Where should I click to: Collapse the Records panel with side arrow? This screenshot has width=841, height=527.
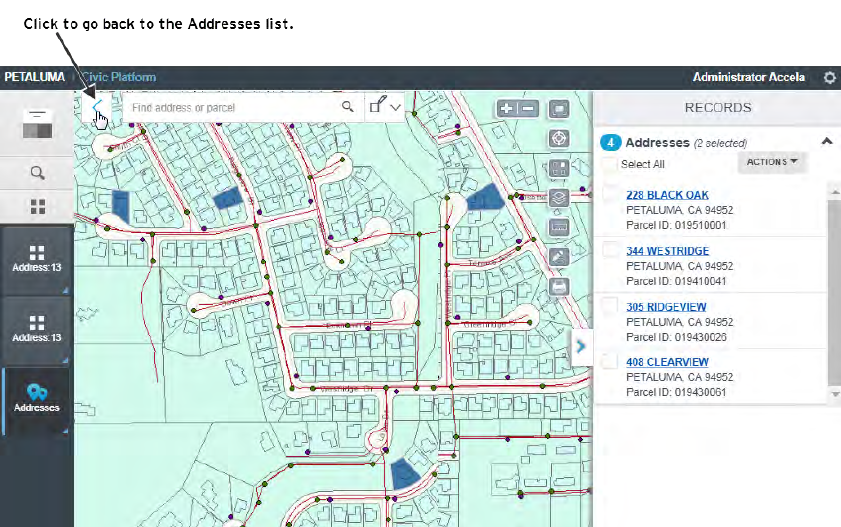tap(581, 347)
